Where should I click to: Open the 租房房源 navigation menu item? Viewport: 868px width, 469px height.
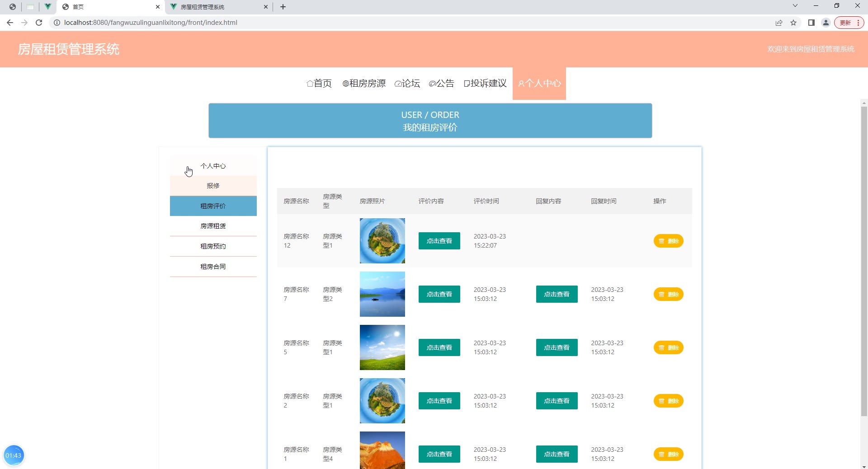(364, 83)
